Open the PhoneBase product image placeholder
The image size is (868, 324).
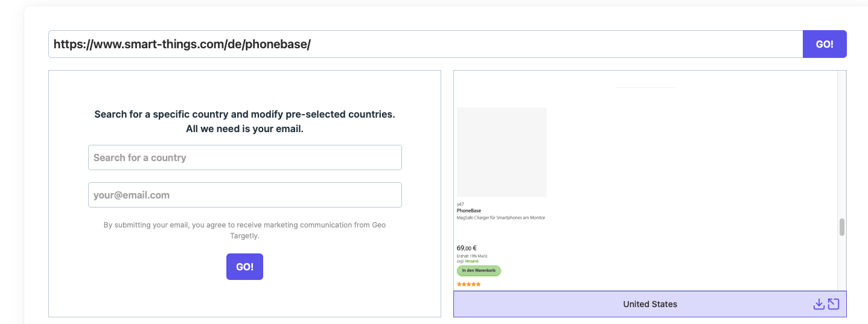pyautogui.click(x=502, y=152)
